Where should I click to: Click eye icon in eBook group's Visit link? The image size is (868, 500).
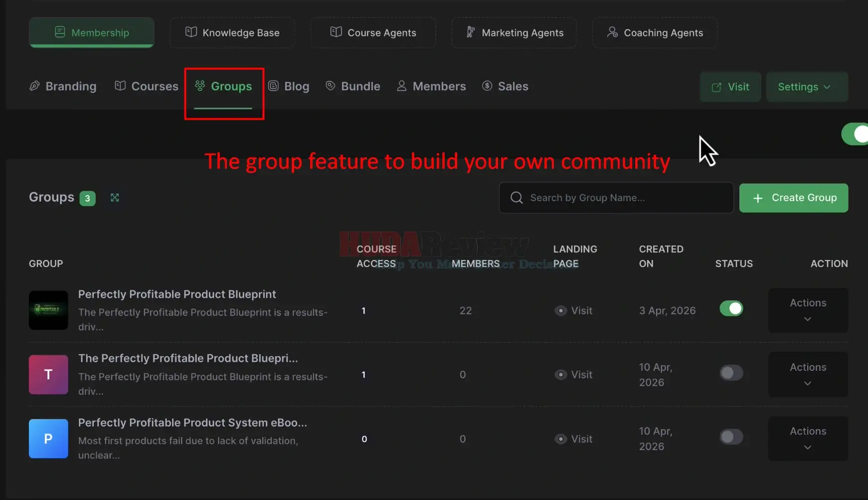coord(561,439)
